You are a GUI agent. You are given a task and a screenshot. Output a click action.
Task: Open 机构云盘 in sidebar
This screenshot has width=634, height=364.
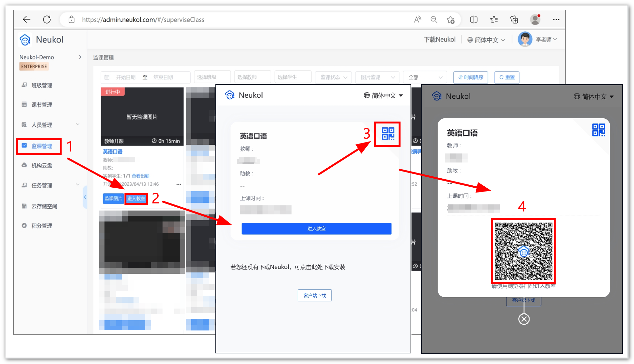[42, 165]
